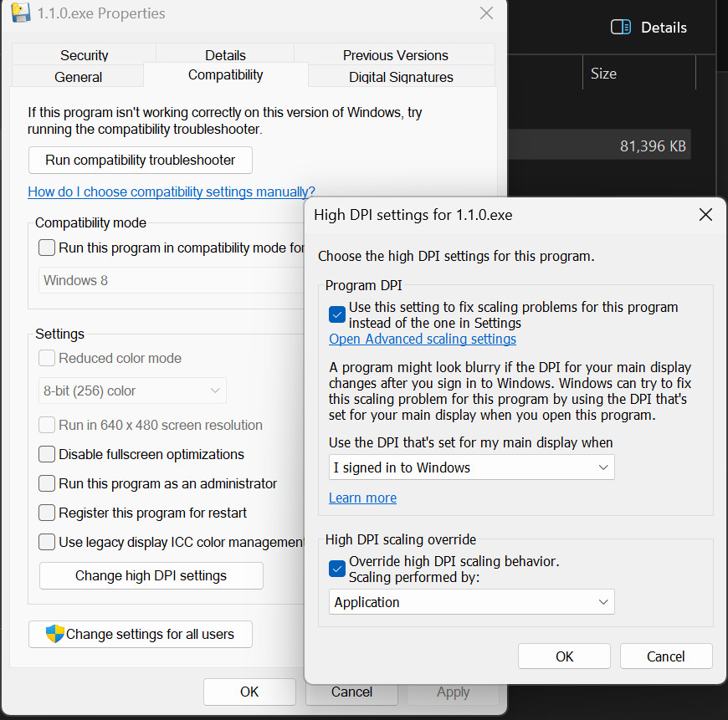Enable 'Run this program as an administrator'
This screenshot has width=728, height=720.
[47, 483]
